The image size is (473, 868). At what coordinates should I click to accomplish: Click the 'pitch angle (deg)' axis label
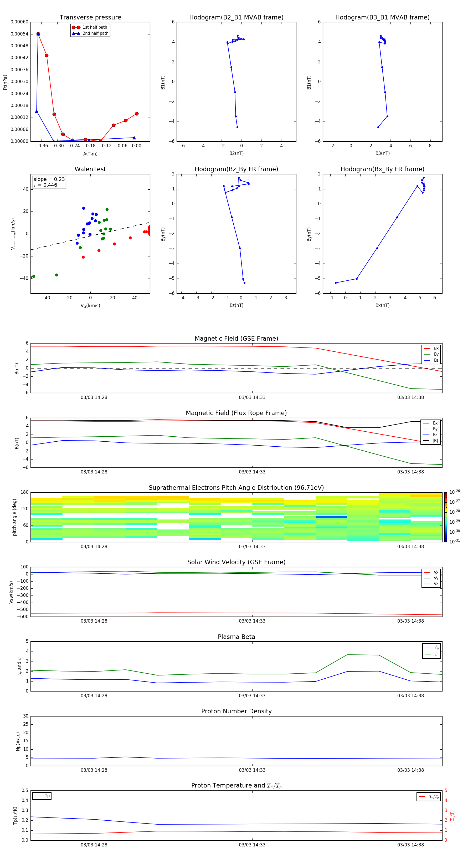click(x=14, y=517)
